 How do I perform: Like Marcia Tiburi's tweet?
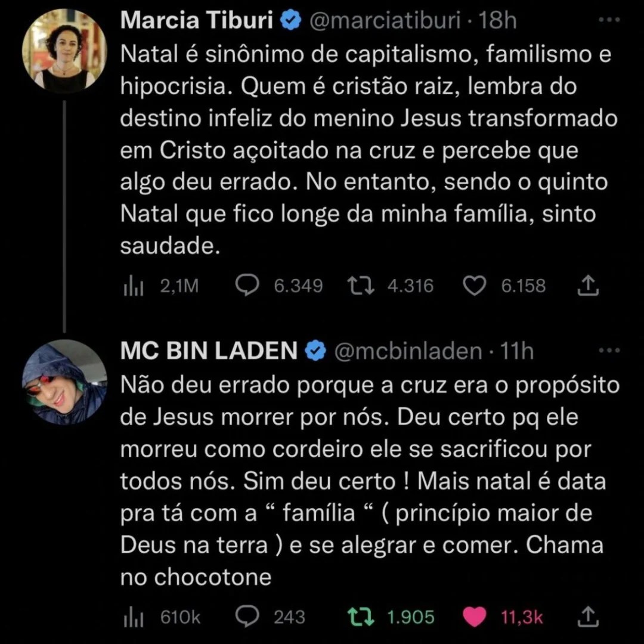474,286
